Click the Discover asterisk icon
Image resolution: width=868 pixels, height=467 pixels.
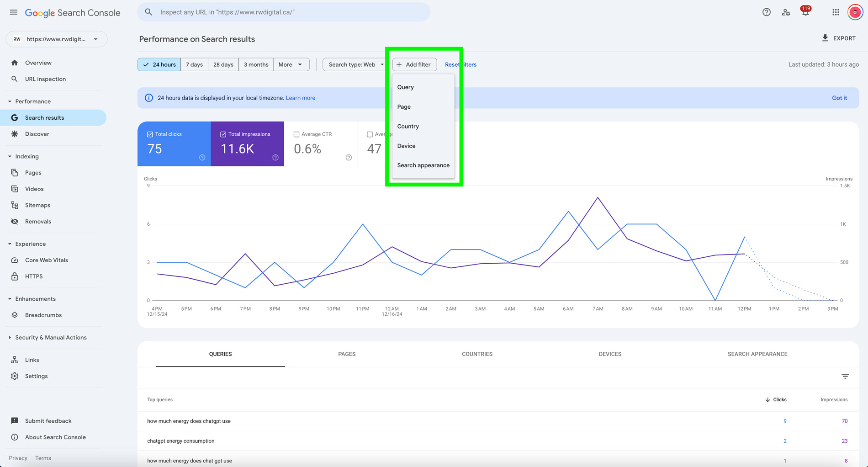(15, 134)
